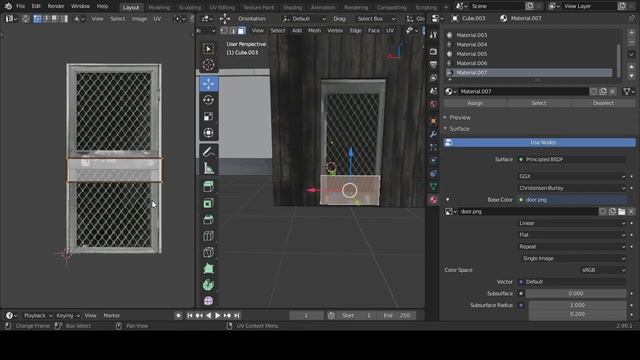Select the Bevel tool
Viewport: 640px width, 360px height.
(208, 219)
